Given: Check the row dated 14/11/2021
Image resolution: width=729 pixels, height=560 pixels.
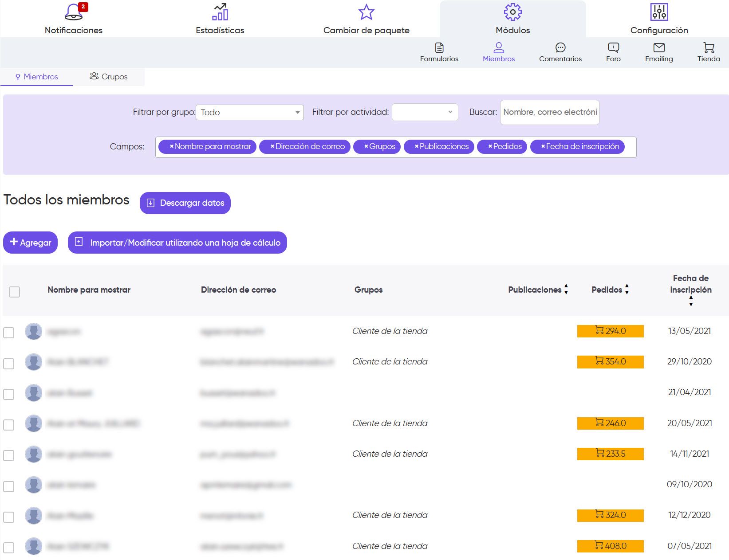Looking at the screenshot, I should pyautogui.click(x=9, y=455).
